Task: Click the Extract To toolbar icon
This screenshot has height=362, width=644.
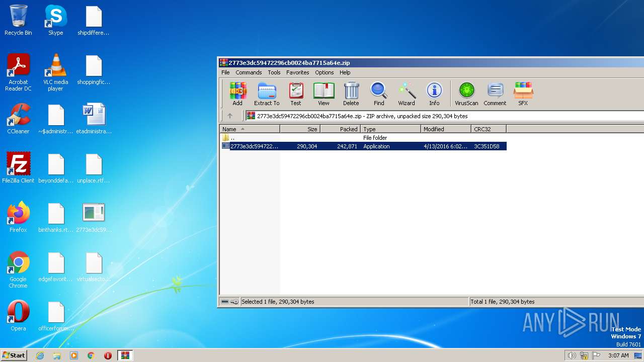Action: [267, 94]
